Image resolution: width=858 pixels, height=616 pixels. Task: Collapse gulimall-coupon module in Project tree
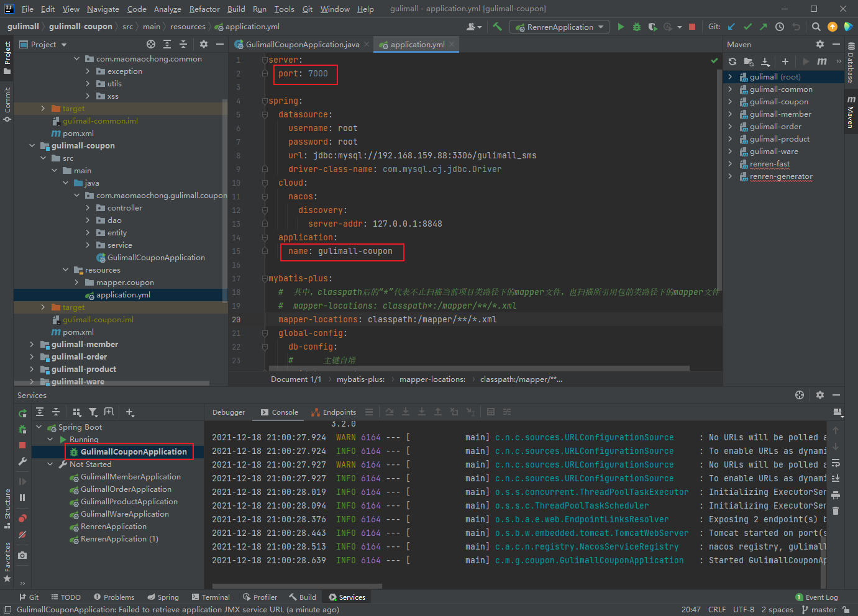[32, 146]
